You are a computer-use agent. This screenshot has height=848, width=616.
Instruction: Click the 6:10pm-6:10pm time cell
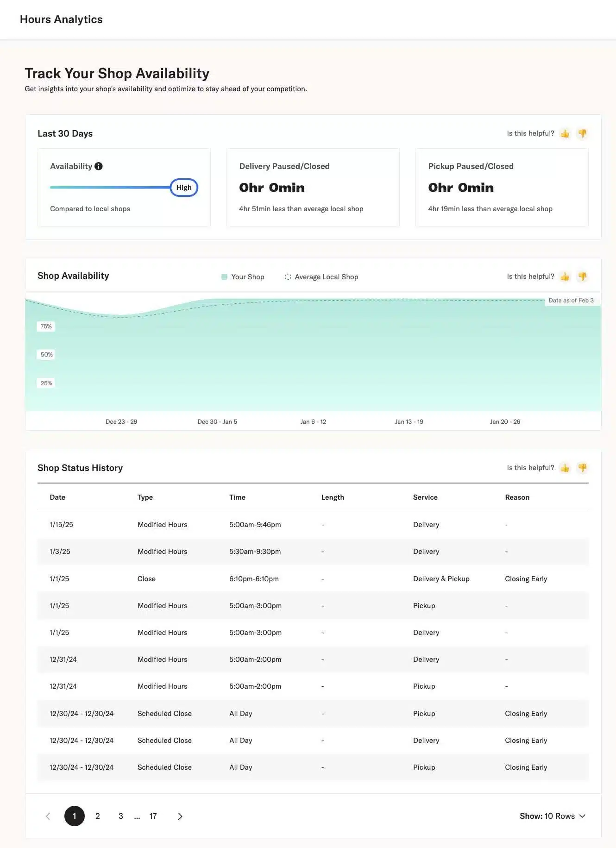(254, 579)
